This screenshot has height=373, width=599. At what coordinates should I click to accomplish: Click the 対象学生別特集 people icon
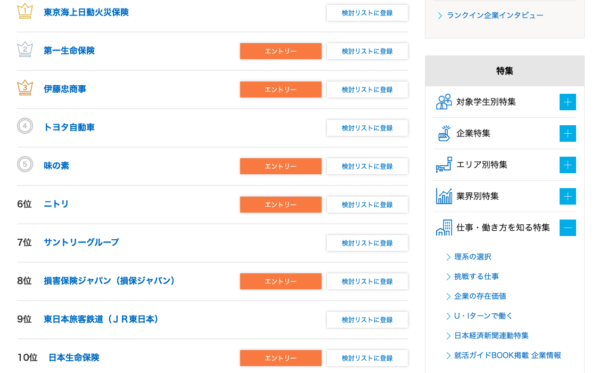coord(444,102)
